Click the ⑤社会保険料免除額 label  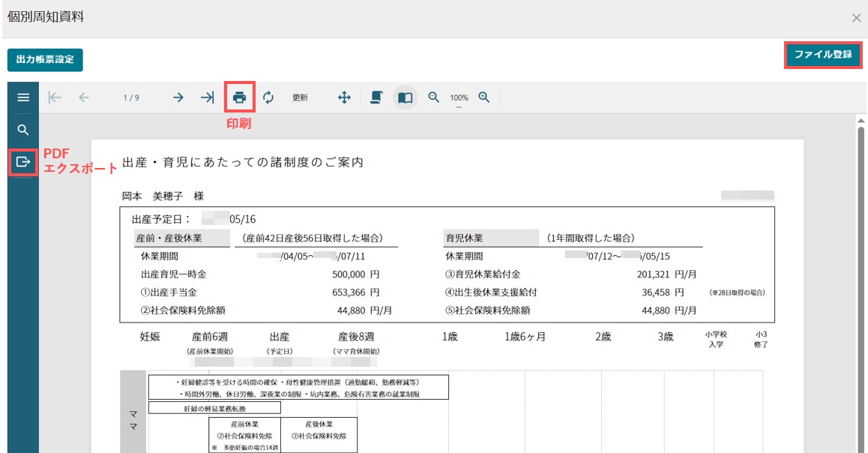pyautogui.click(x=488, y=310)
